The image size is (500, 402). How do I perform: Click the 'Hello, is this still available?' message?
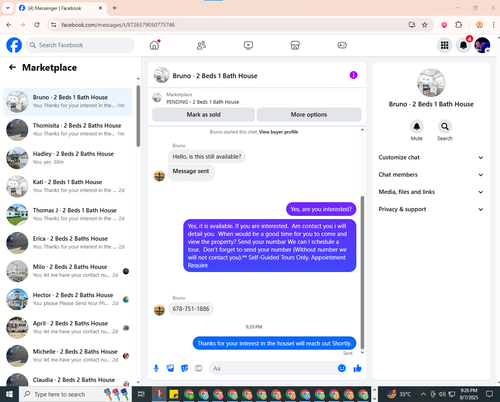click(x=207, y=157)
